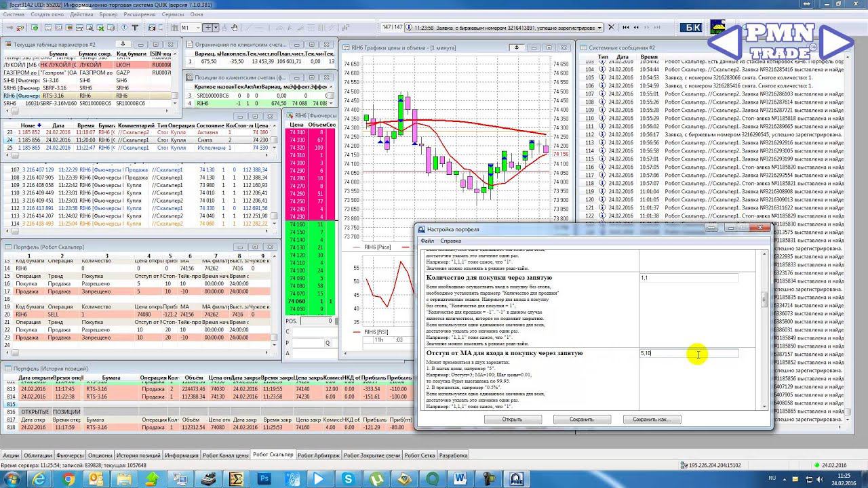868x488 pixels.
Task: Click the БК broker logo icon
Action: click(x=691, y=28)
